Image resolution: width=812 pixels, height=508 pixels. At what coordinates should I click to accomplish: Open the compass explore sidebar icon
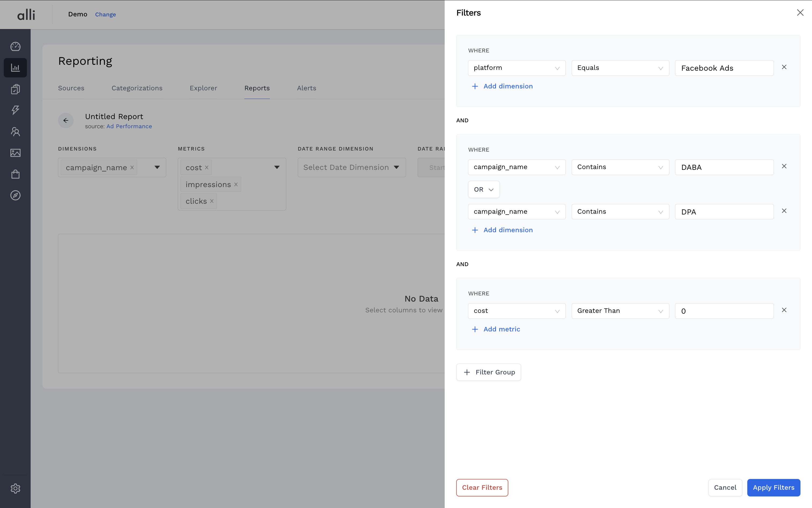15,195
